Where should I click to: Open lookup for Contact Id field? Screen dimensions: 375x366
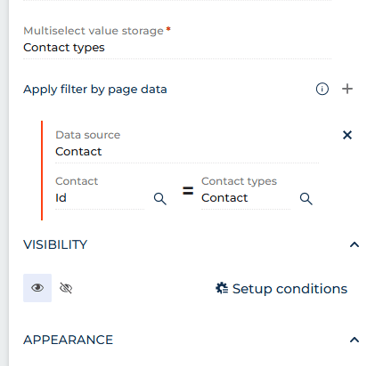point(160,199)
